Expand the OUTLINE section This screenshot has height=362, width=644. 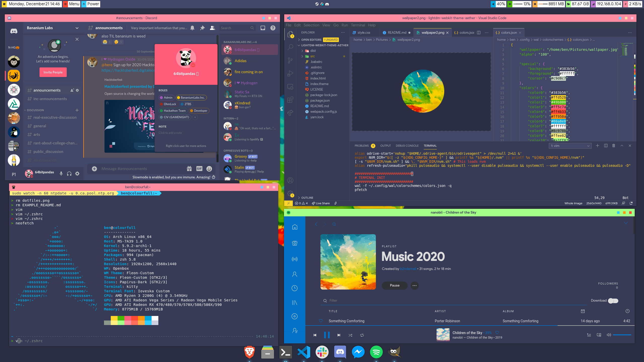[307, 198]
